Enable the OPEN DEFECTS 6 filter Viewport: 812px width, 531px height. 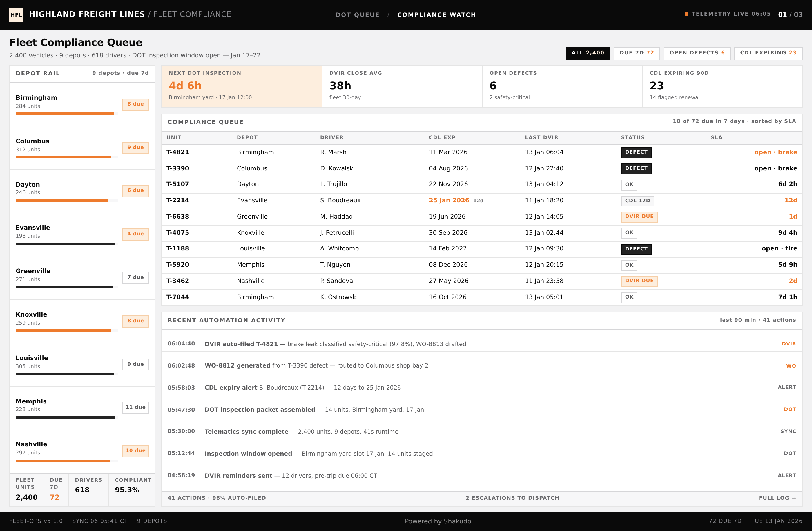[x=697, y=53]
